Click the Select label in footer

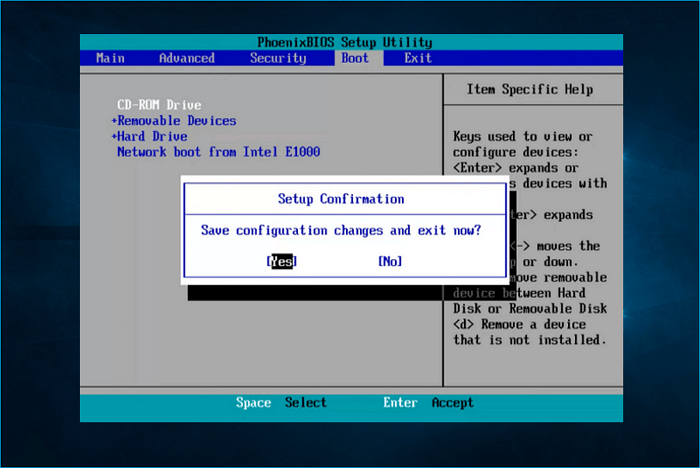pos(306,402)
